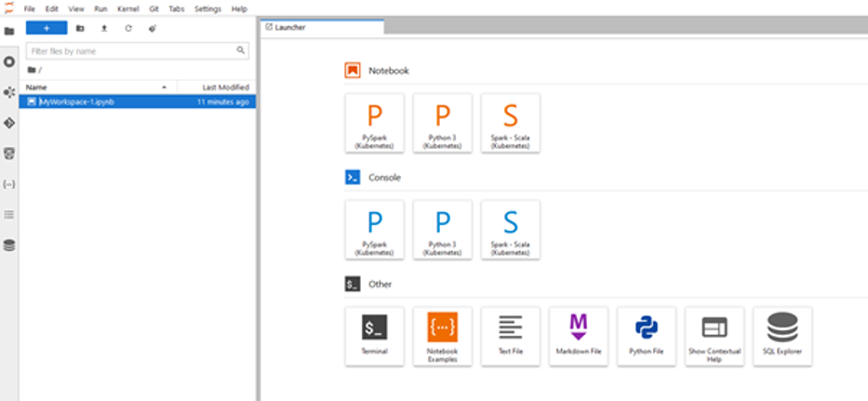Screen dimensions: 868x401
Task: Refresh the file list
Action: 127,28
